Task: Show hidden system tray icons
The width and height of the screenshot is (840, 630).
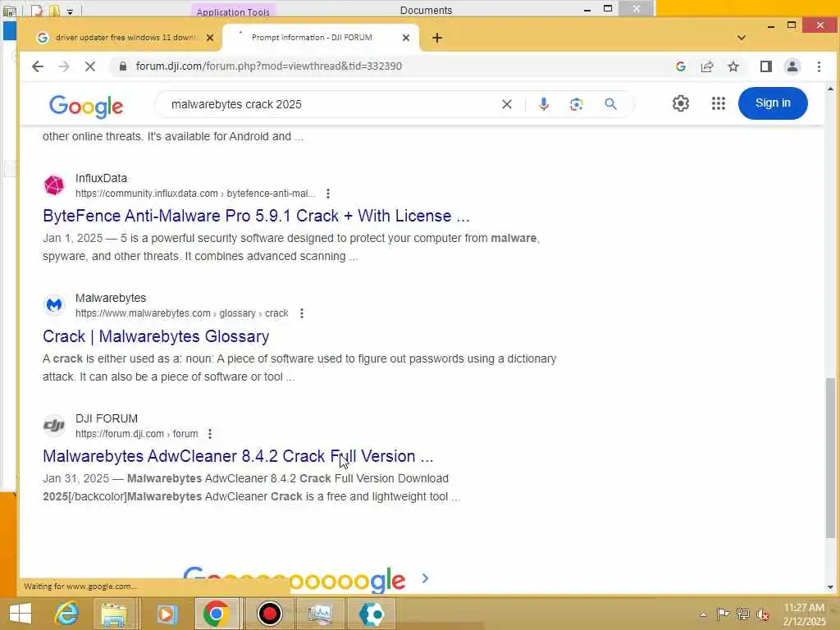Action: tap(703, 614)
